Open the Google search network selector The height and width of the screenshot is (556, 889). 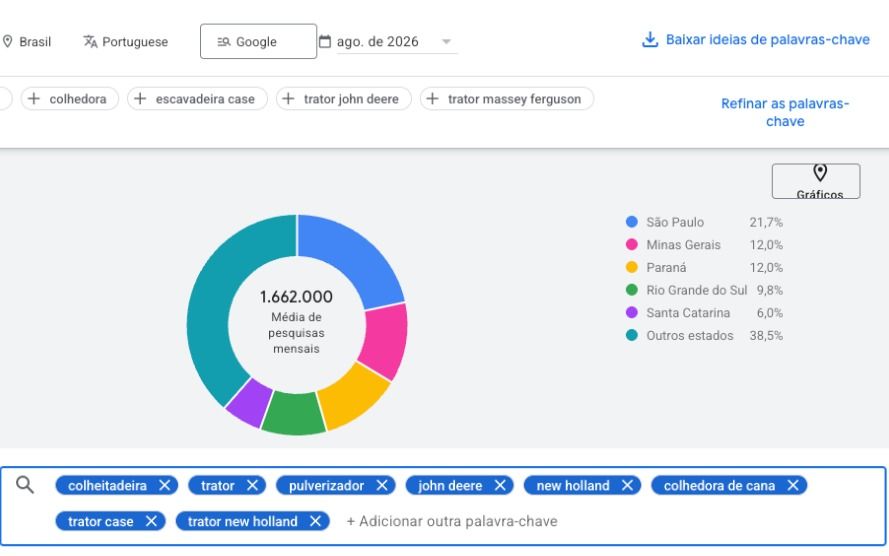click(259, 41)
